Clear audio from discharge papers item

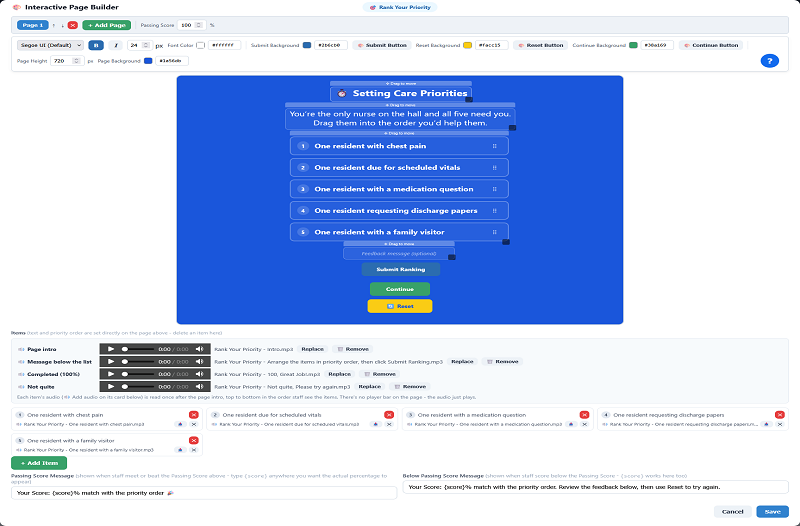[x=780, y=424]
